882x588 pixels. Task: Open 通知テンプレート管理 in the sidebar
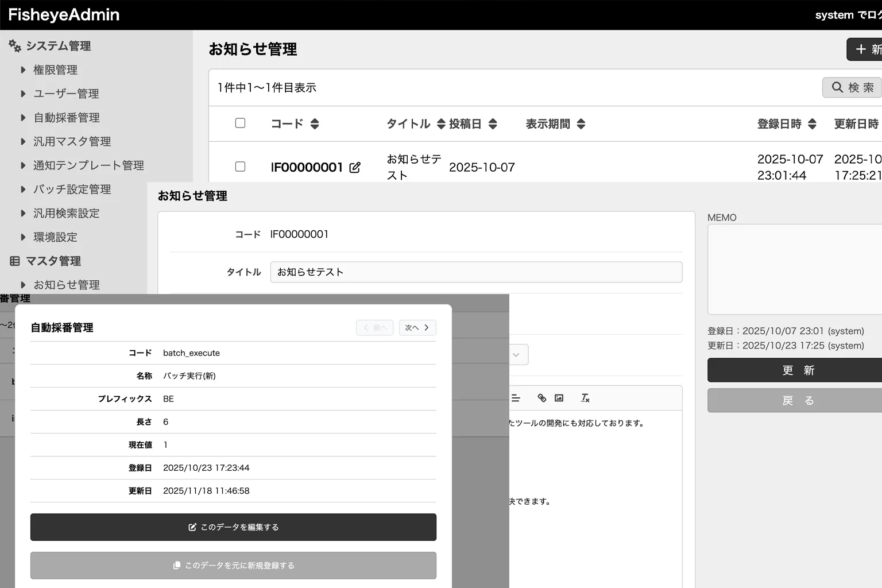[88, 165]
